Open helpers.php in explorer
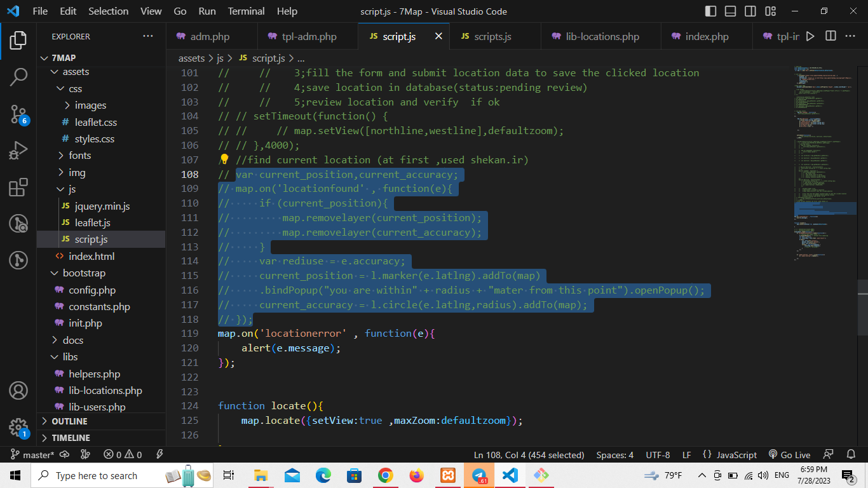This screenshot has height=488, width=868. [102, 374]
